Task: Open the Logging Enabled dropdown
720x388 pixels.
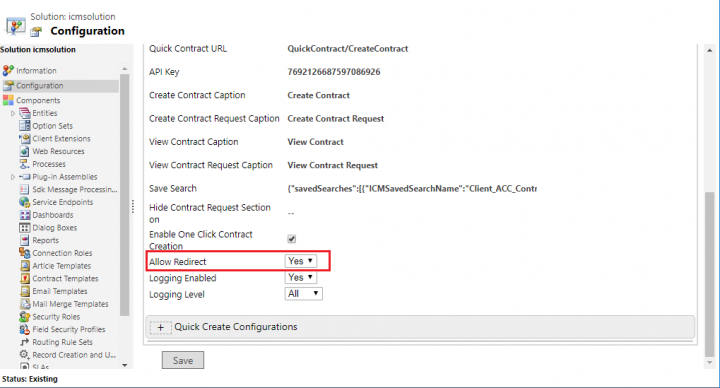Action: pyautogui.click(x=301, y=277)
